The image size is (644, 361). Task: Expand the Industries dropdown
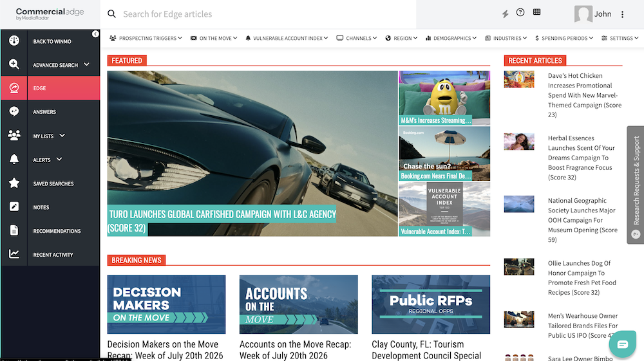click(x=506, y=38)
